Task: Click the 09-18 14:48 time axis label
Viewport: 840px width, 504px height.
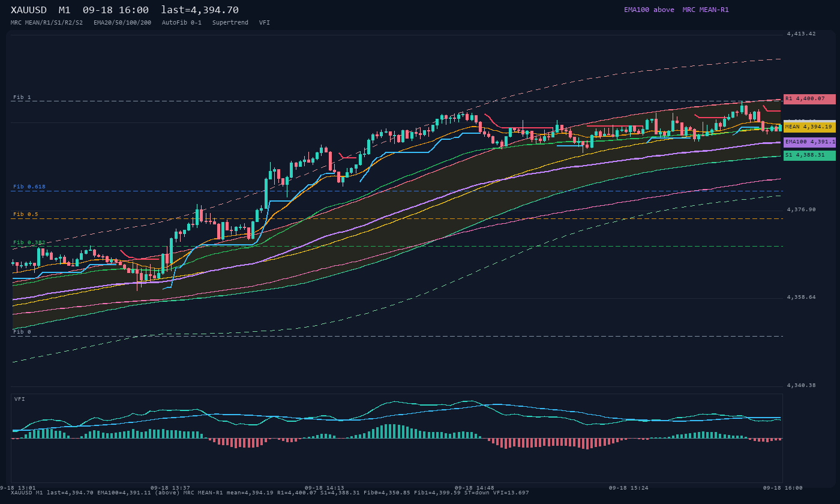Action: (475, 488)
